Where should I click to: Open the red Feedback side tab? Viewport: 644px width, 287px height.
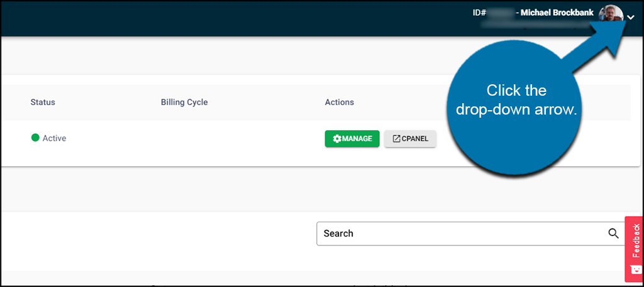pos(635,240)
